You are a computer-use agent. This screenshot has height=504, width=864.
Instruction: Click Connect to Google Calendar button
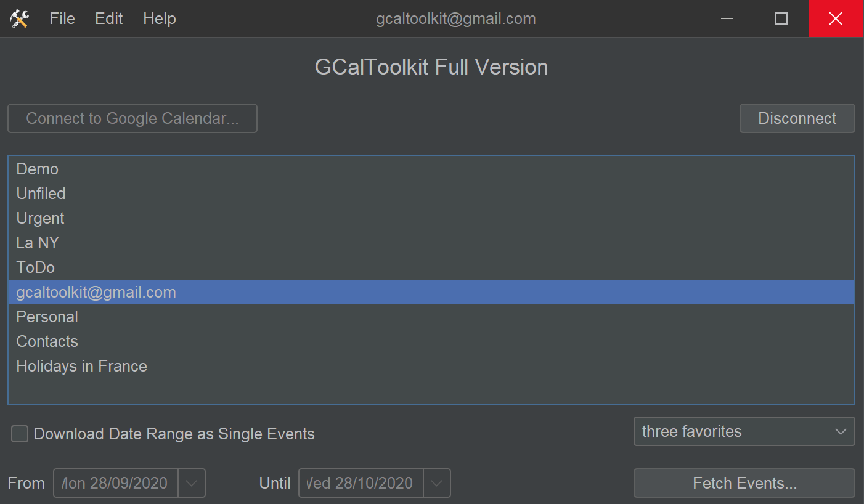pos(132,118)
